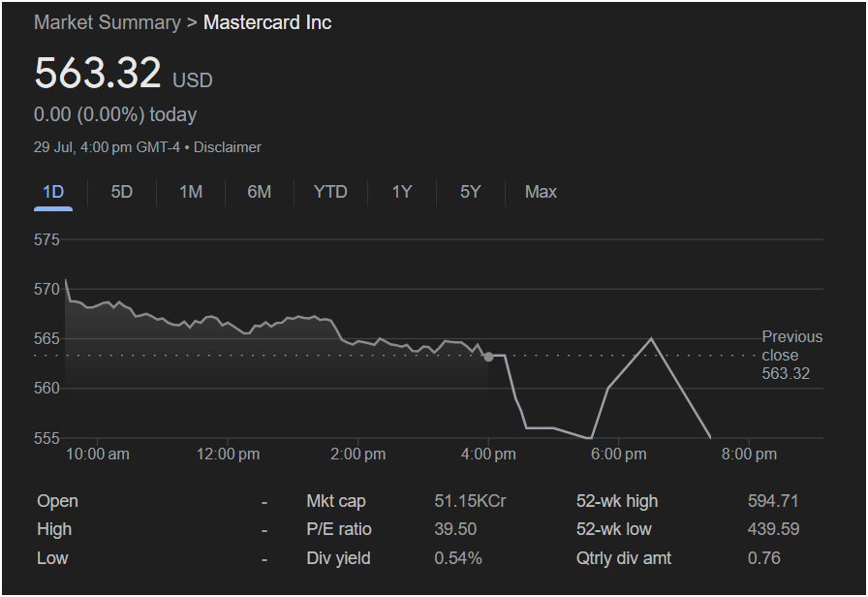Select the 1D time range tab
The width and height of the screenshot is (868, 597).
click(53, 192)
